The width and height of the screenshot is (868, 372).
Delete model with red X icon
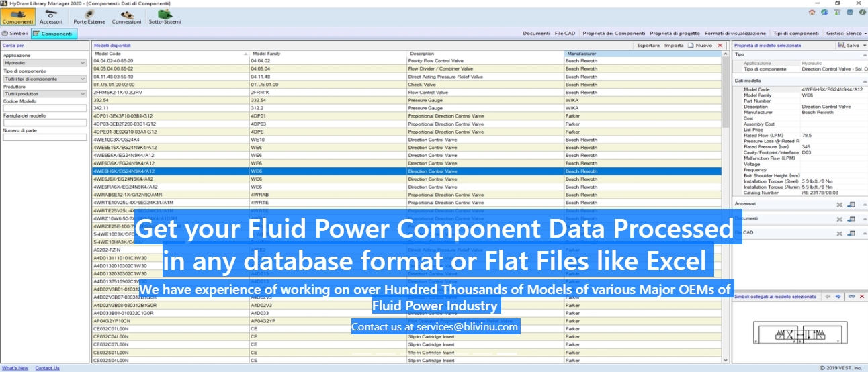coord(720,45)
